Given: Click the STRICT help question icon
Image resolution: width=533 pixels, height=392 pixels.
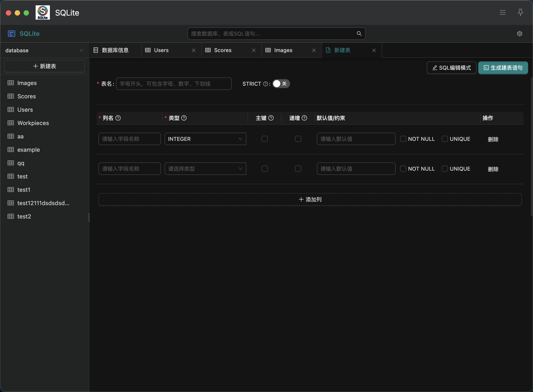Looking at the screenshot, I should click(266, 84).
